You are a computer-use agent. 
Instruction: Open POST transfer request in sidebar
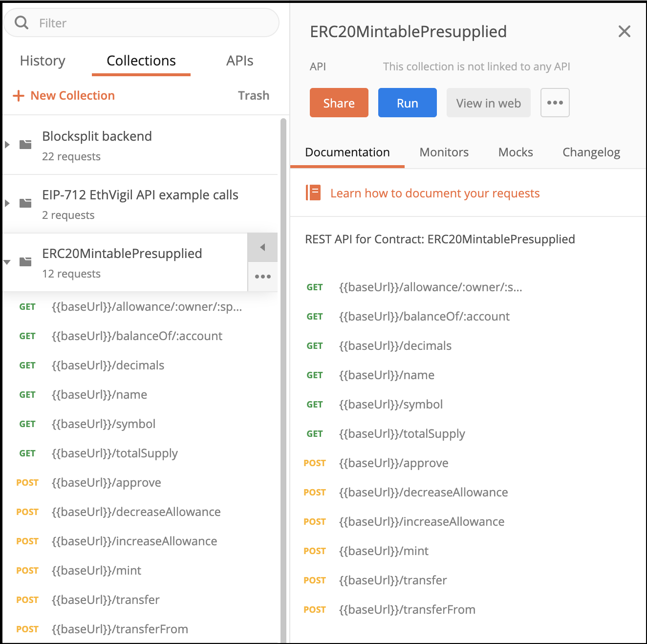140,600
